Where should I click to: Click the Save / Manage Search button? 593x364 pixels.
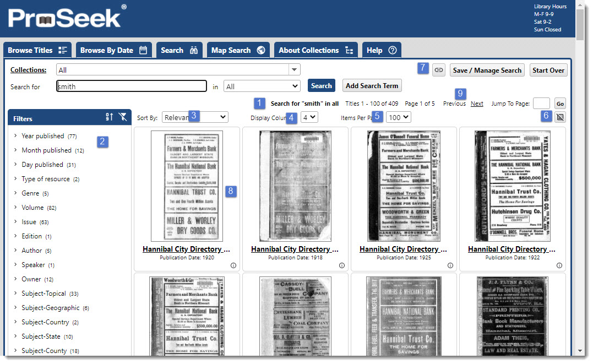pyautogui.click(x=487, y=70)
